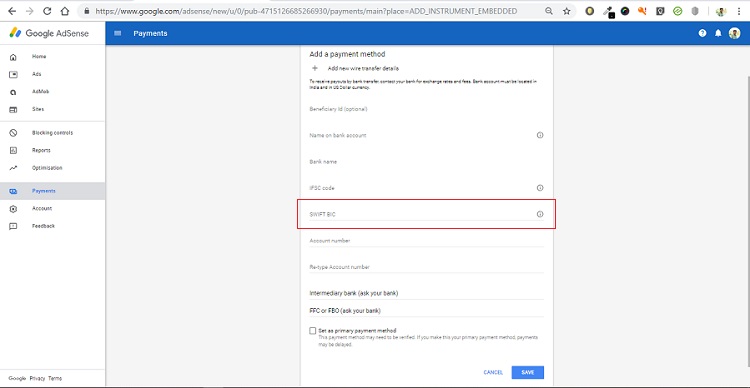The width and height of the screenshot is (750, 388).
Task: Open the Chrome three-dot menu
Action: (739, 11)
